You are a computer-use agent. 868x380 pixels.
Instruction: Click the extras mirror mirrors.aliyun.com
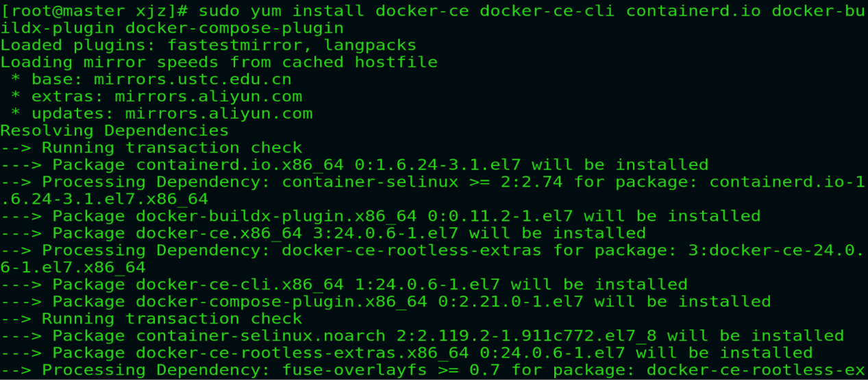[208, 97]
